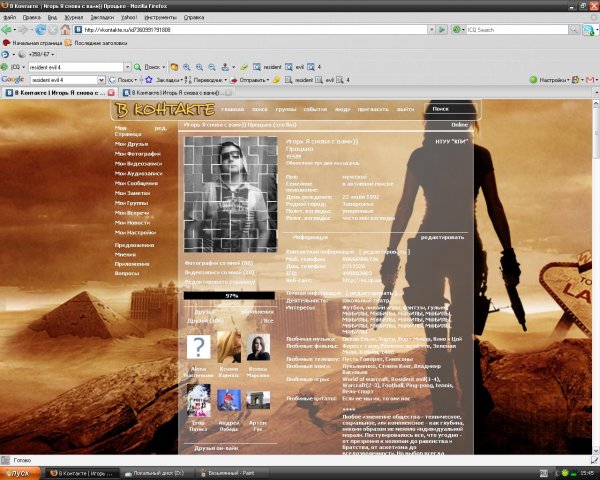The image size is (600, 480).
Task: Click the 'Начальная страница' bookmark
Action: [x=32, y=43]
